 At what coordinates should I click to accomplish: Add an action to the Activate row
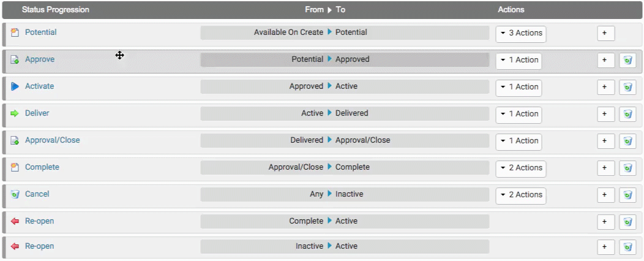pos(605,87)
